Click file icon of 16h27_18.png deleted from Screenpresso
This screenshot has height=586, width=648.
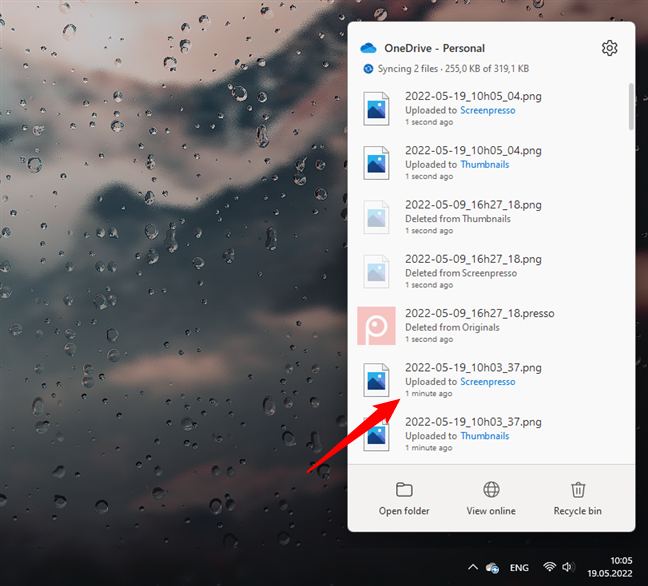(x=376, y=272)
